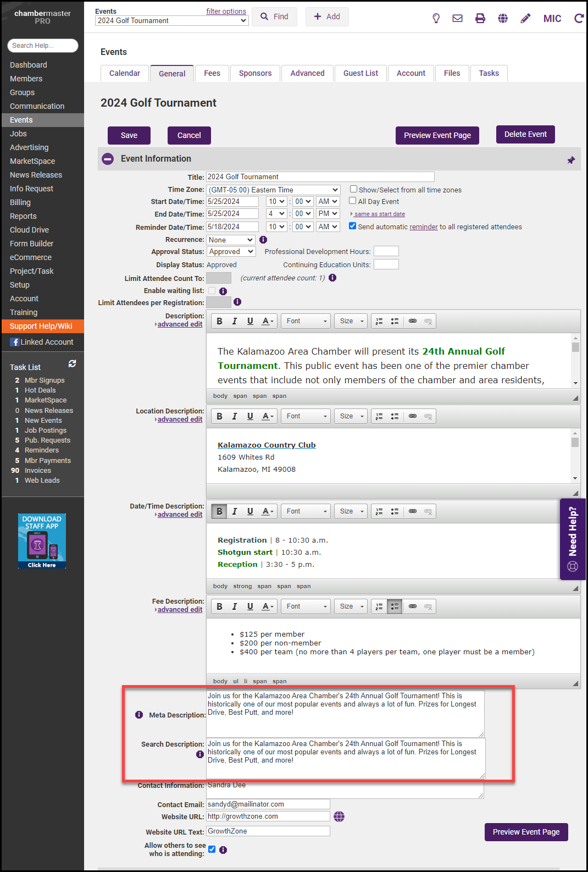The image size is (588, 872).
Task: Click same as start date link
Action: (380, 214)
